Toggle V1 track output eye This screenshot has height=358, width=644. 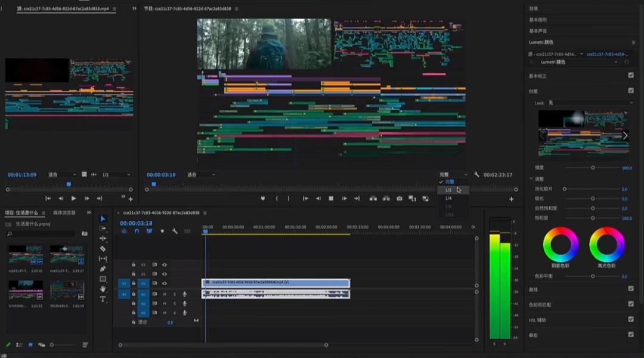coord(165,283)
